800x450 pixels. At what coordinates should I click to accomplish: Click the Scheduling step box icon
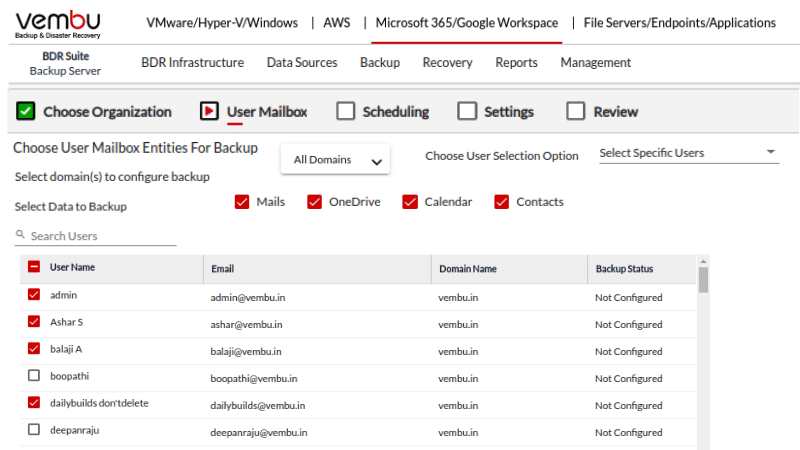tap(345, 111)
